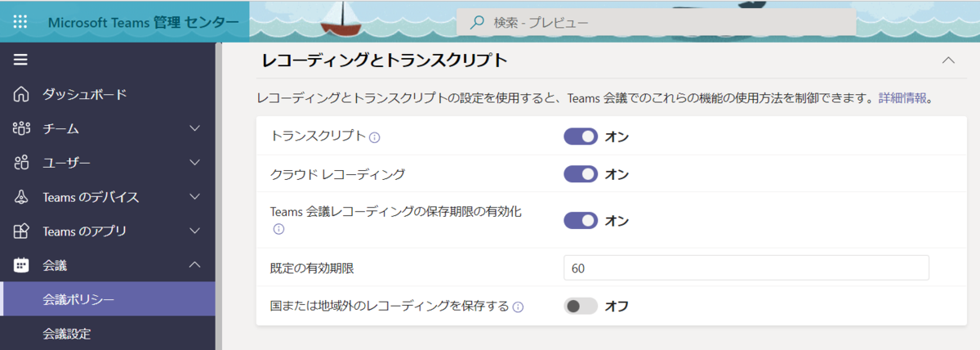Collapse the hamburger navigation menu
This screenshot has width=980, height=350.
pos(20,60)
